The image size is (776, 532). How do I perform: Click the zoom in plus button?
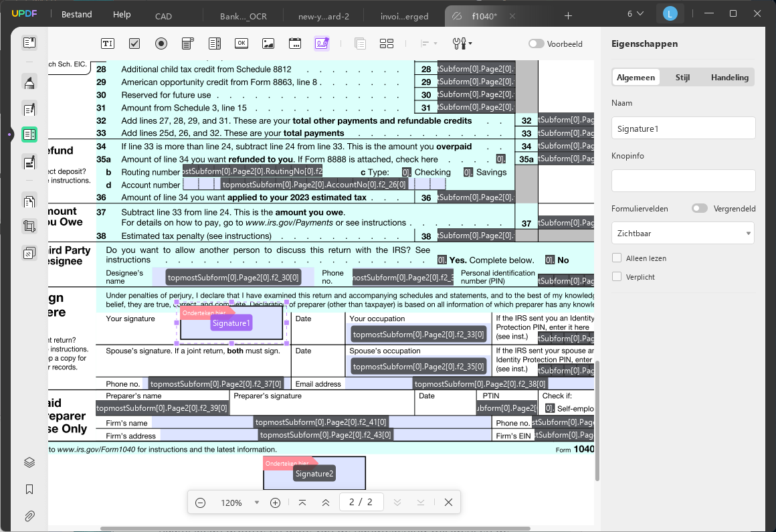(275, 503)
